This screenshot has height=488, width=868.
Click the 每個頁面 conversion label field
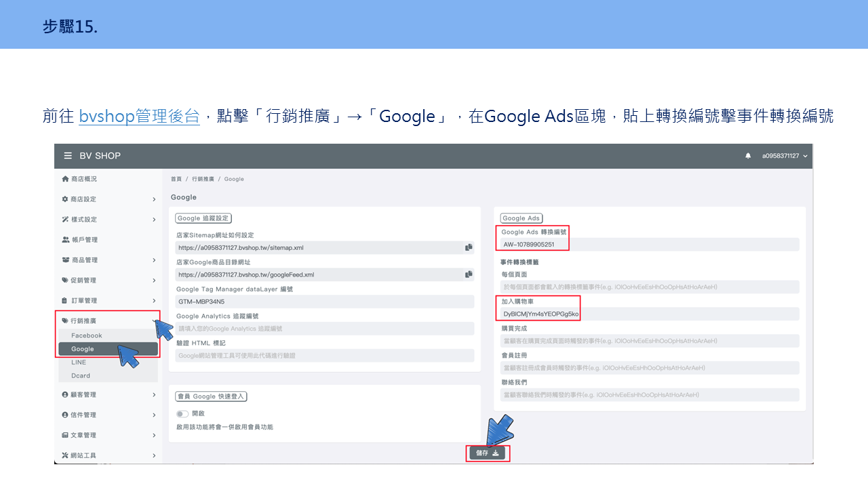click(x=650, y=287)
